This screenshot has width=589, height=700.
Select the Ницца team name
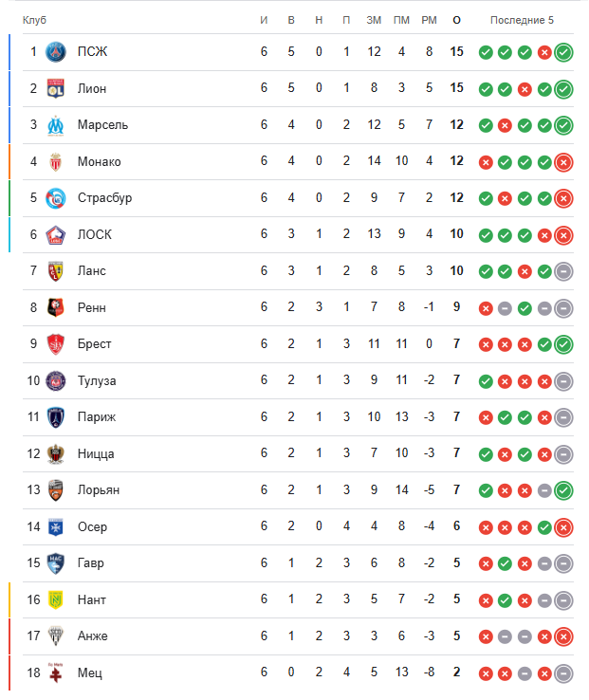(x=96, y=453)
